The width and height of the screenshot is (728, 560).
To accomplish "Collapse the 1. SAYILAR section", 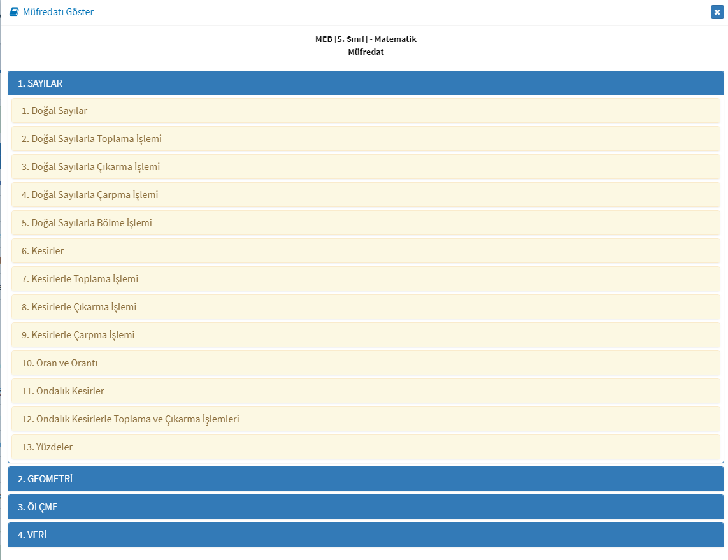I will (366, 83).
